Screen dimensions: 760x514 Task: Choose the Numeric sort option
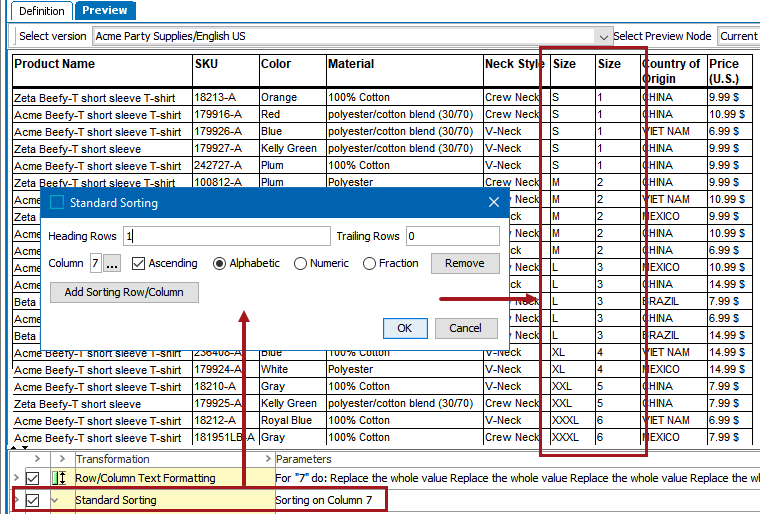click(300, 264)
